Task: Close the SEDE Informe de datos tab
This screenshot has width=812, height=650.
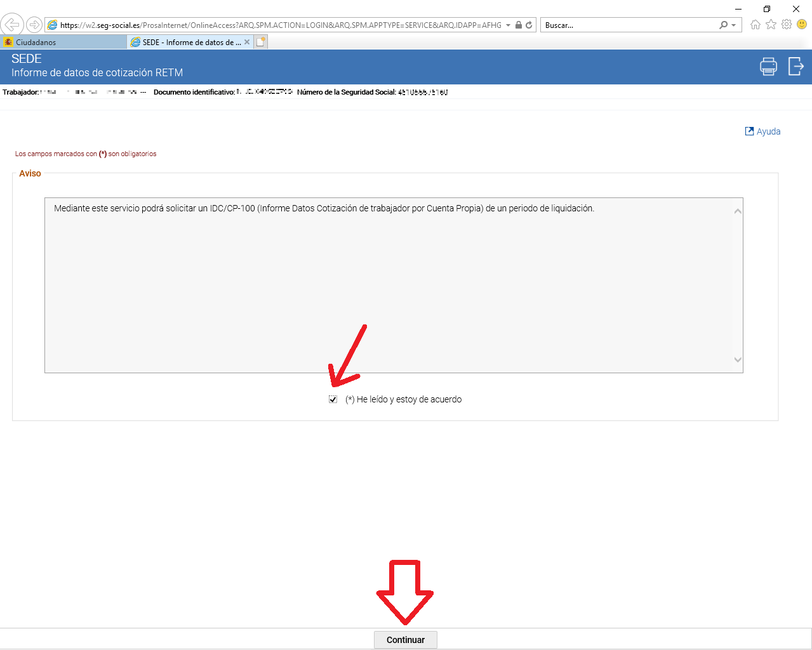Action: (247, 43)
